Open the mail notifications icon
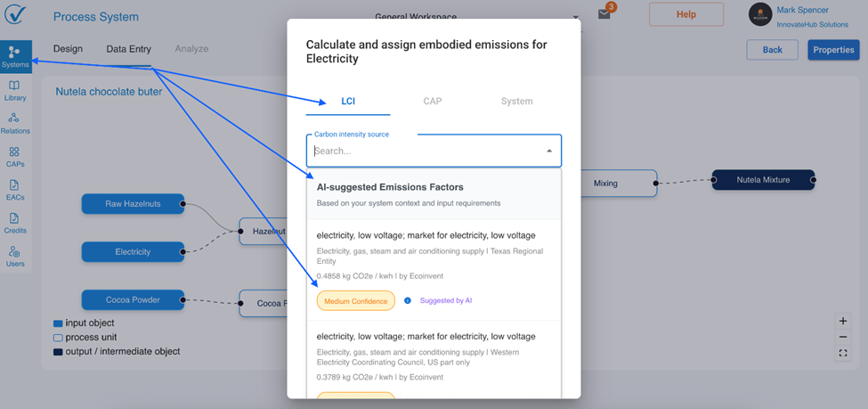This screenshot has height=409, width=868. pyautogui.click(x=604, y=14)
